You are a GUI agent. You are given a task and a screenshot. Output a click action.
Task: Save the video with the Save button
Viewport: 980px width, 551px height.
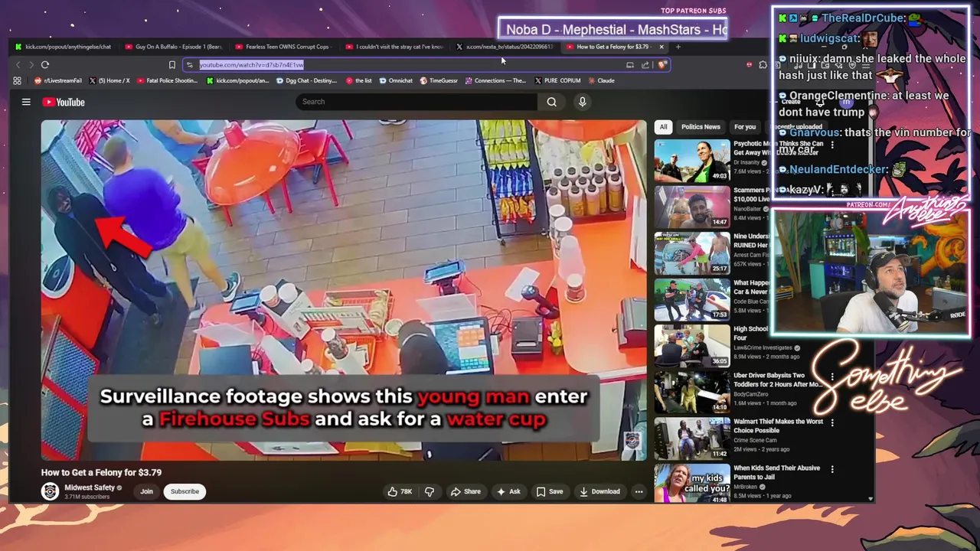pyautogui.click(x=550, y=491)
